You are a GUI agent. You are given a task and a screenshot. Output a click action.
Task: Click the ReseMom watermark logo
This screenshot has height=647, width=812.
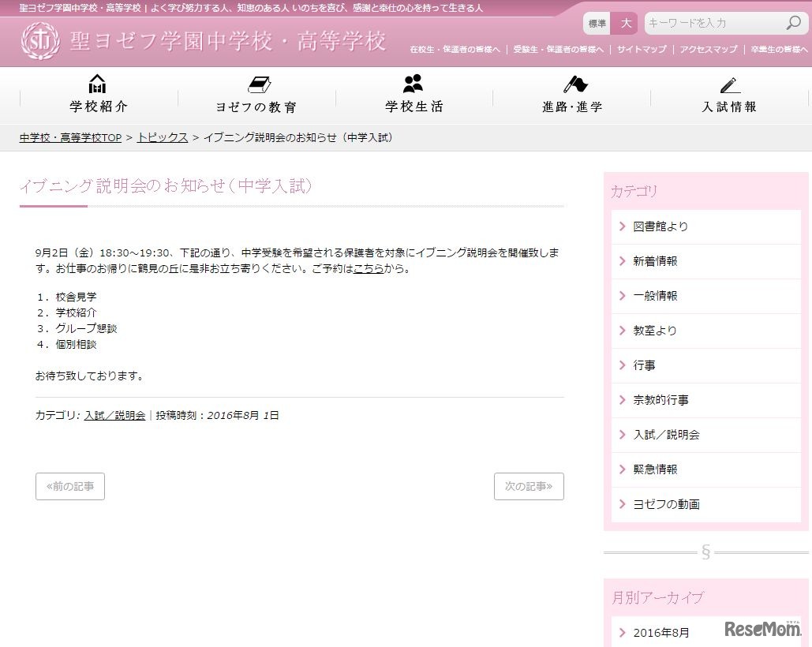pyautogui.click(x=762, y=628)
